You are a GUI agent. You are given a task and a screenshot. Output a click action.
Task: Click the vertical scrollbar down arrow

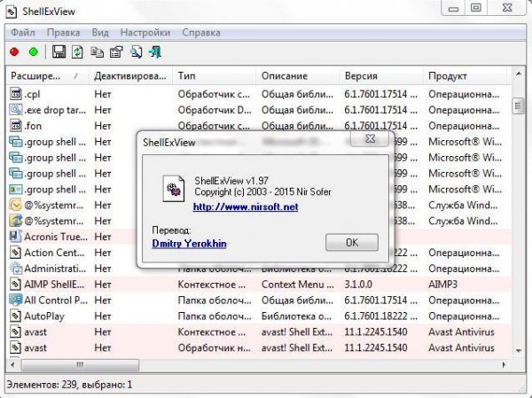coord(518,351)
